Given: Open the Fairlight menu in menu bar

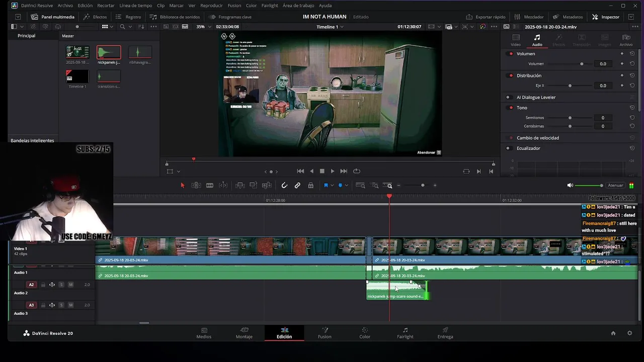Looking at the screenshot, I should 270,6.
